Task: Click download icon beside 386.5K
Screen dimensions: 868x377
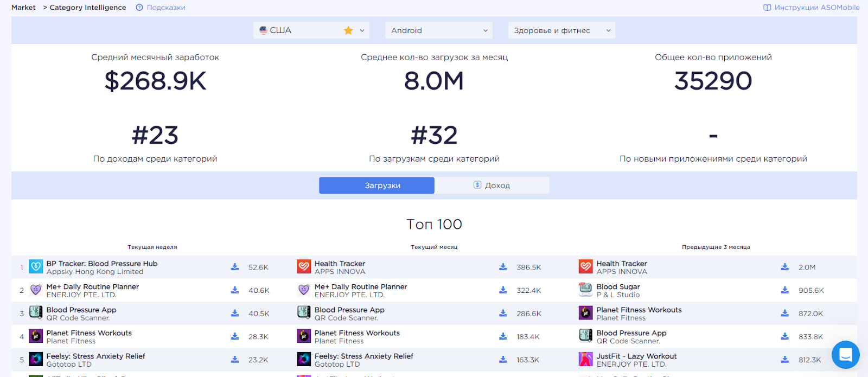Action: (x=503, y=267)
